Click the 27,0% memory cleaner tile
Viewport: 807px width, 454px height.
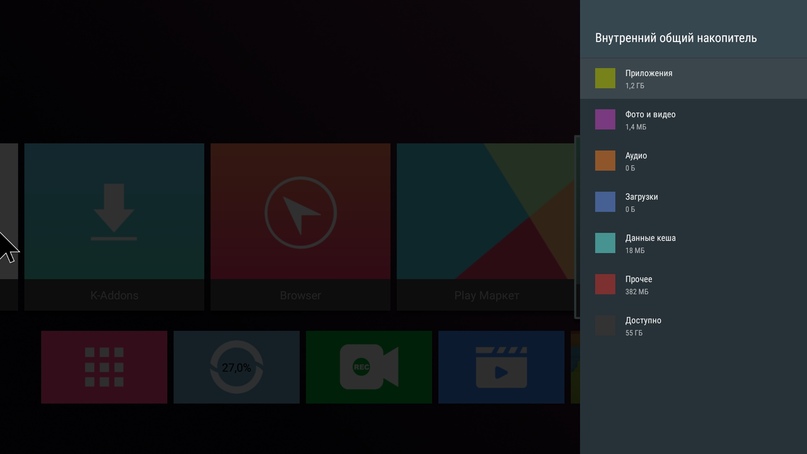coord(237,367)
